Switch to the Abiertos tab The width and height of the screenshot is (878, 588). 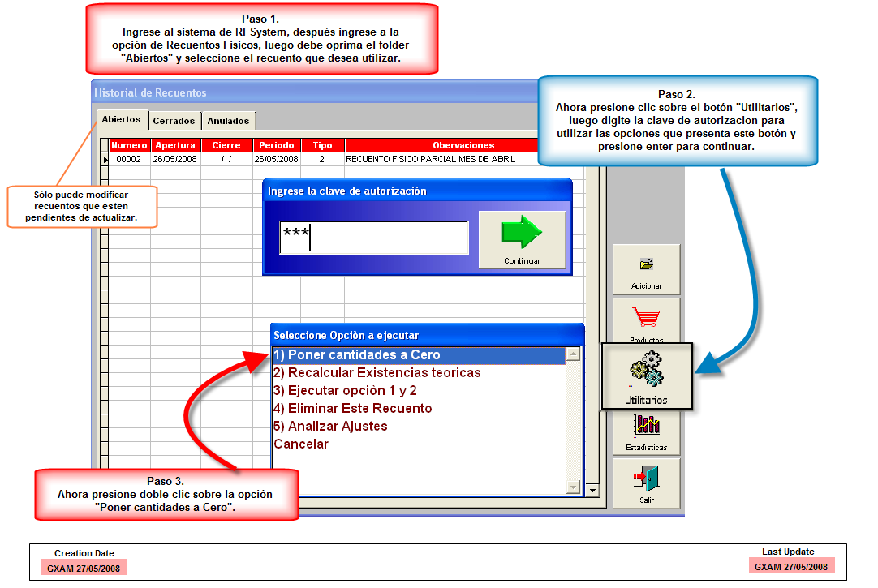click(121, 119)
